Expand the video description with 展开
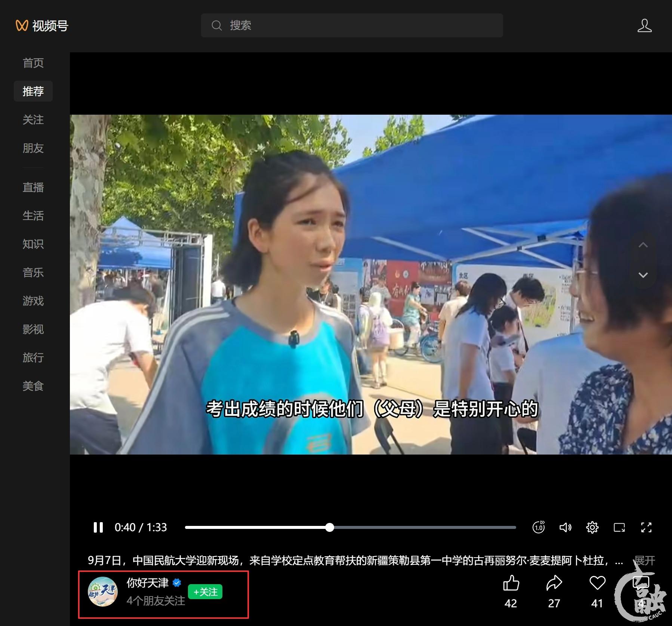 [645, 560]
